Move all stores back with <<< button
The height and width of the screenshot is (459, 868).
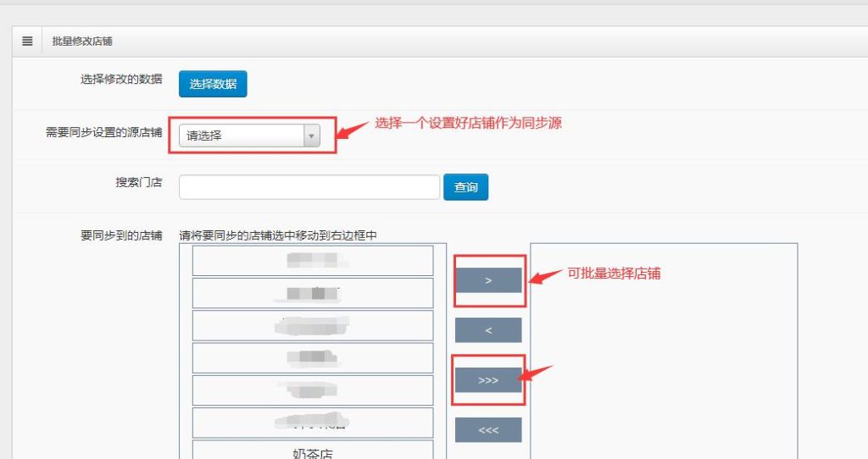click(x=488, y=430)
